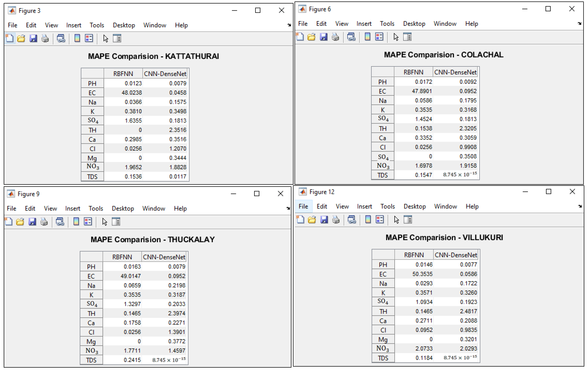Viewport: 588px width, 370px height.
Task: Open Insert menu in Figure 9
Action: [73, 208]
